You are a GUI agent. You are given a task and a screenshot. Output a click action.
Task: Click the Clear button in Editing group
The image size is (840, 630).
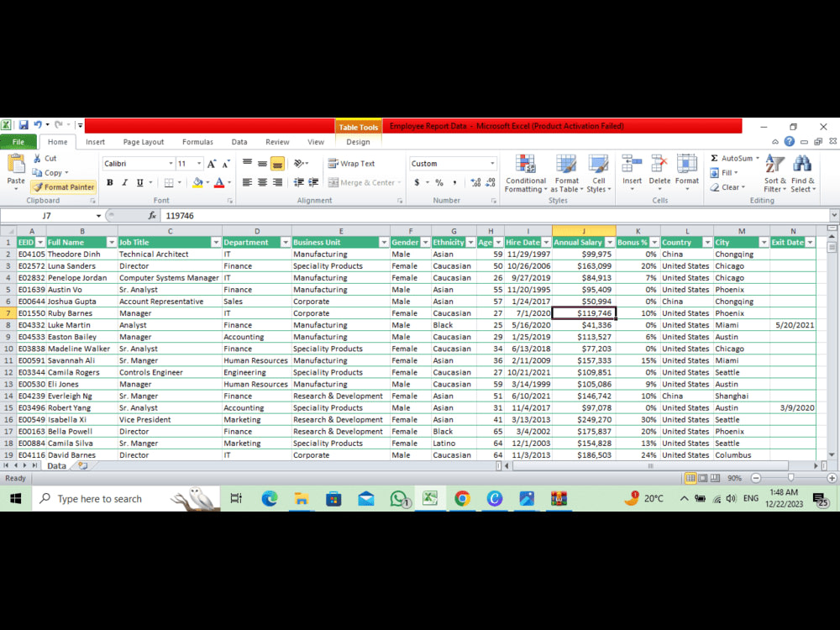(727, 187)
